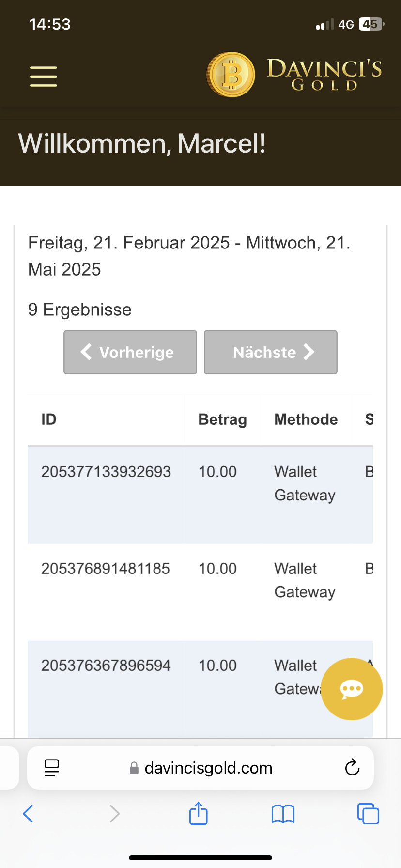This screenshot has width=401, height=868.
Task: Tap the date range text
Action: (x=189, y=256)
